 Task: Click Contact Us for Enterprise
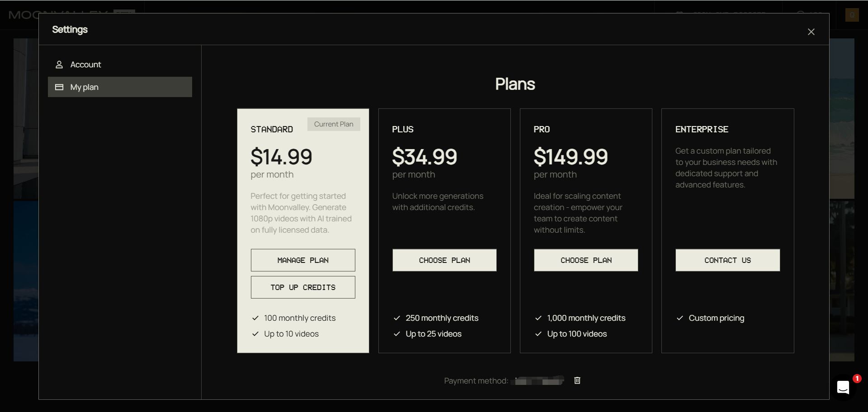[x=727, y=260]
